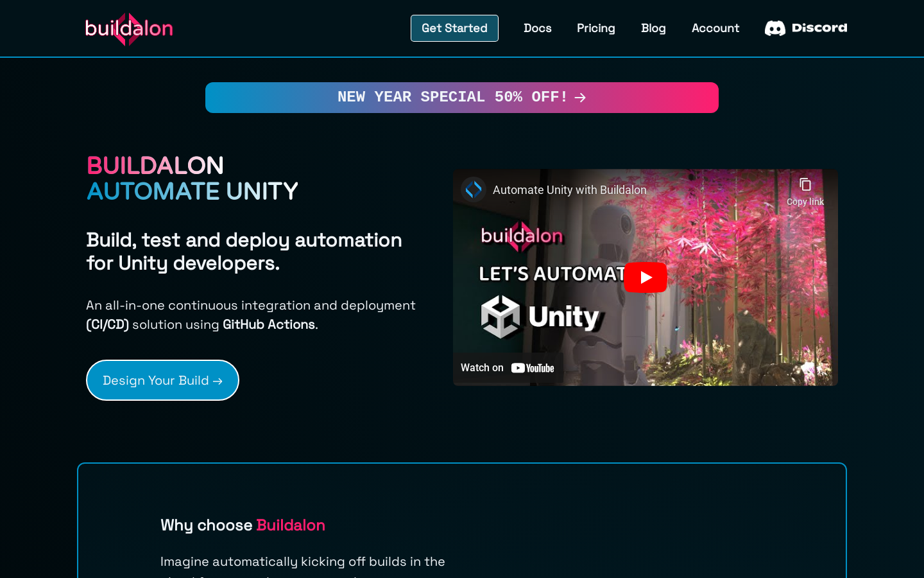Click the bold GitHub Actions text
924x578 pixels.
coord(269,324)
